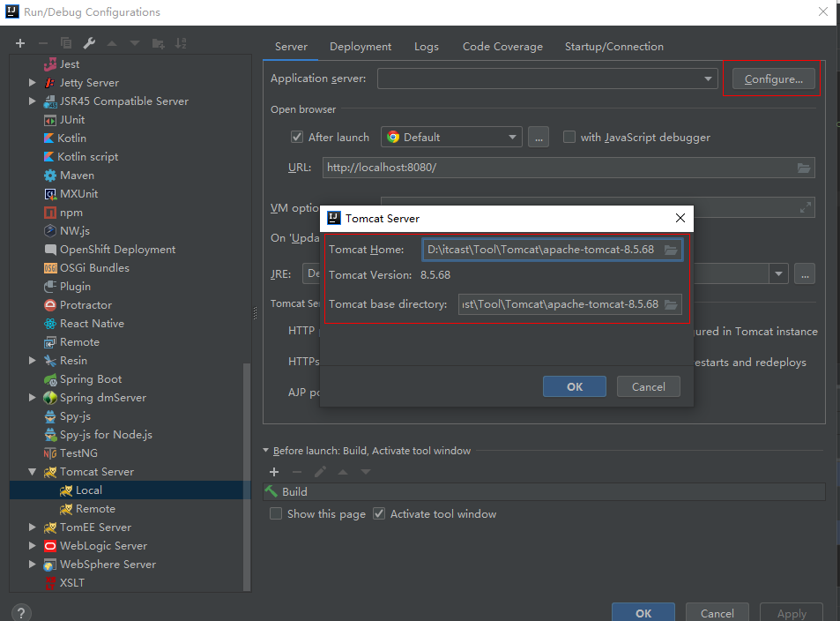Click the XSLT icon
The image size is (840, 621).
(50, 583)
